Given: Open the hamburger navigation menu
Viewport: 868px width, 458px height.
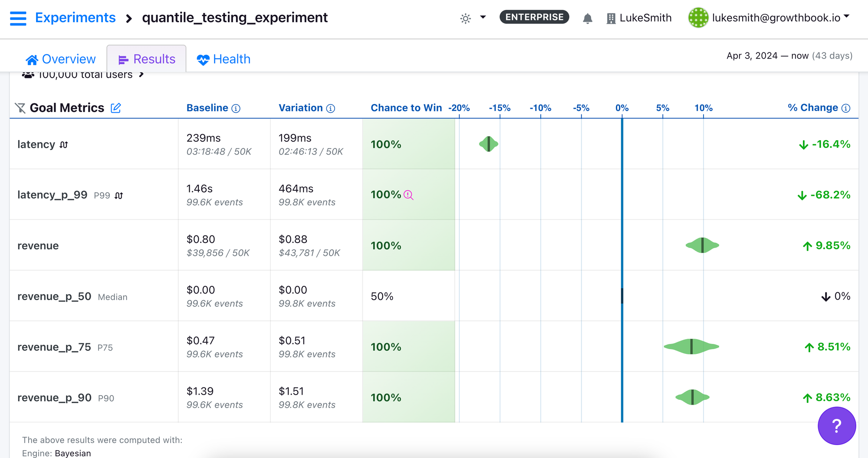Looking at the screenshot, I should point(17,18).
